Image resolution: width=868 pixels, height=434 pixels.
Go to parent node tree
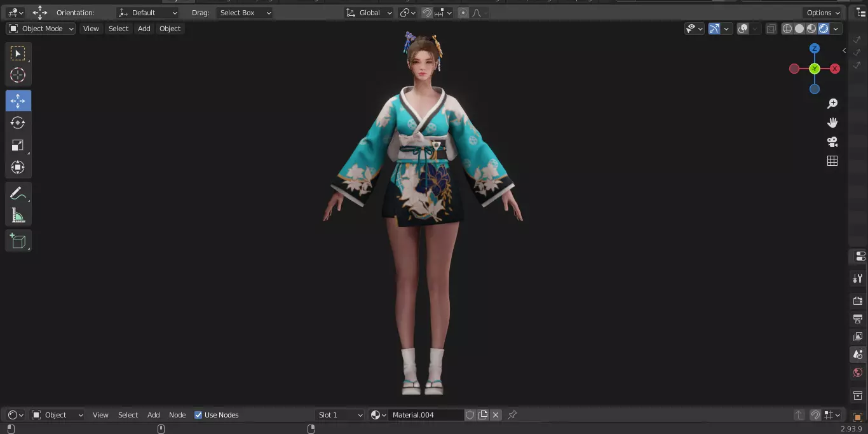click(x=799, y=415)
